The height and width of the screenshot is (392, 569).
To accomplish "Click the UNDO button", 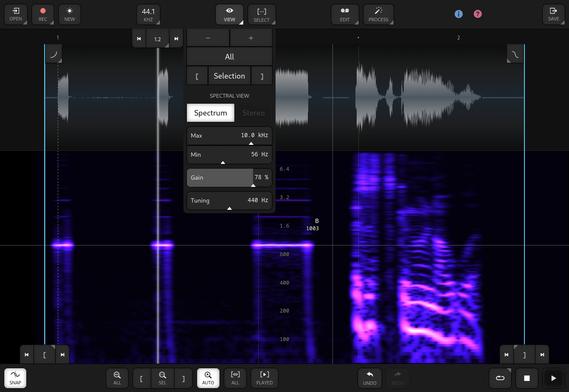I will tap(370, 378).
